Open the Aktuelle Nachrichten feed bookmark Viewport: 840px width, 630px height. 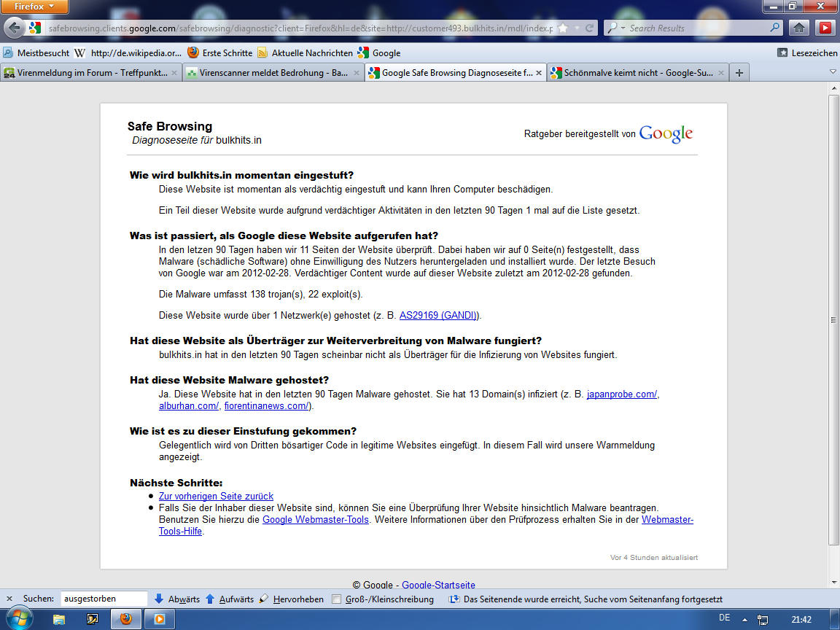coord(306,53)
